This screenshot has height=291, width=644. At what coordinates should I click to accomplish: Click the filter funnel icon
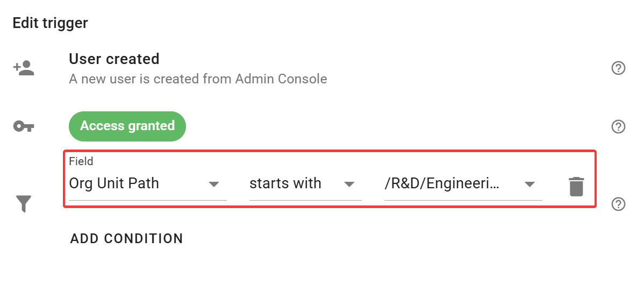click(24, 203)
